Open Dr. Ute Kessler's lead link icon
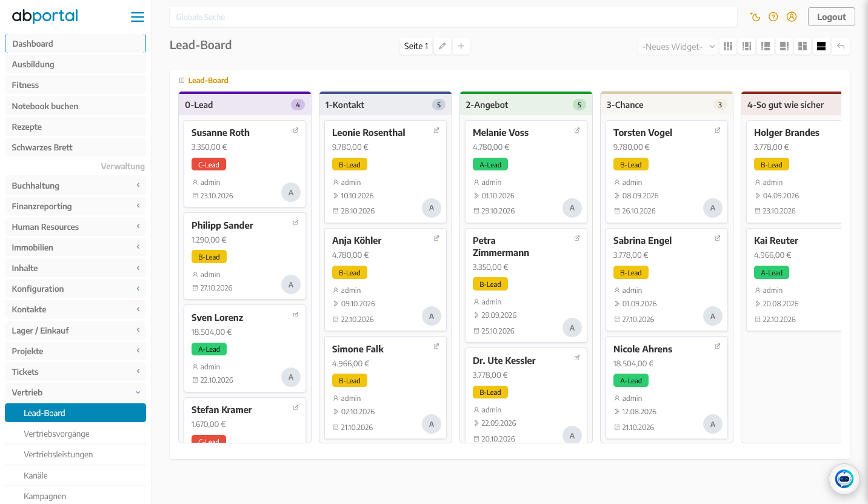 pyautogui.click(x=577, y=358)
